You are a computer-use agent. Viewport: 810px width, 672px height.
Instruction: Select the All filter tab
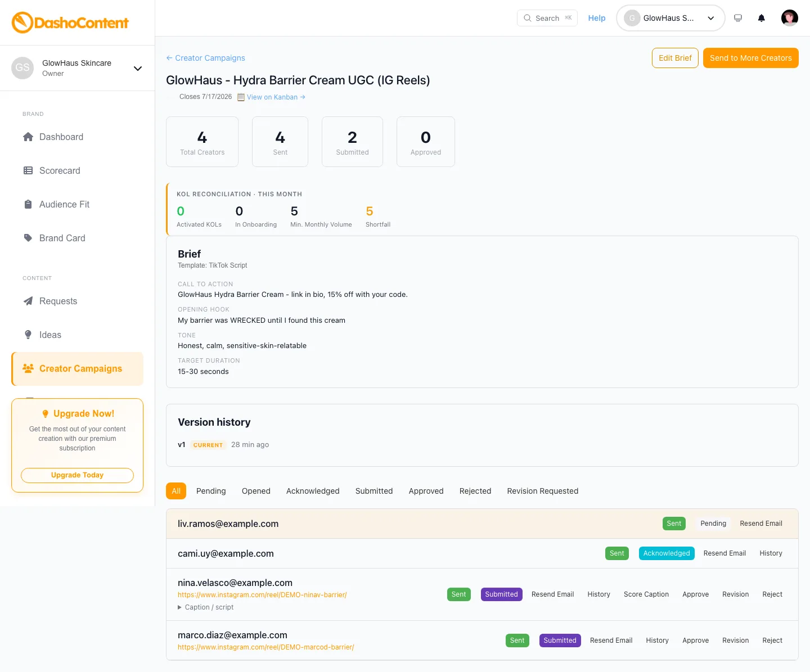[176, 491]
